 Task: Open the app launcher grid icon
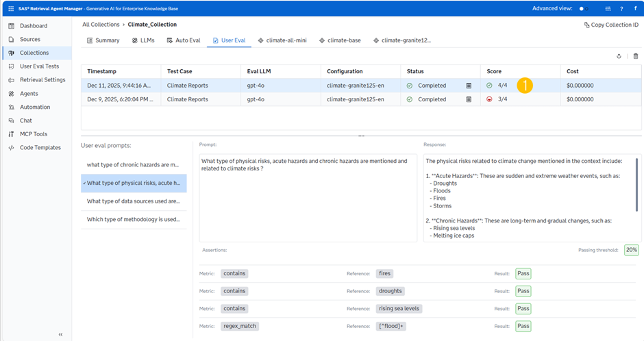12,8
